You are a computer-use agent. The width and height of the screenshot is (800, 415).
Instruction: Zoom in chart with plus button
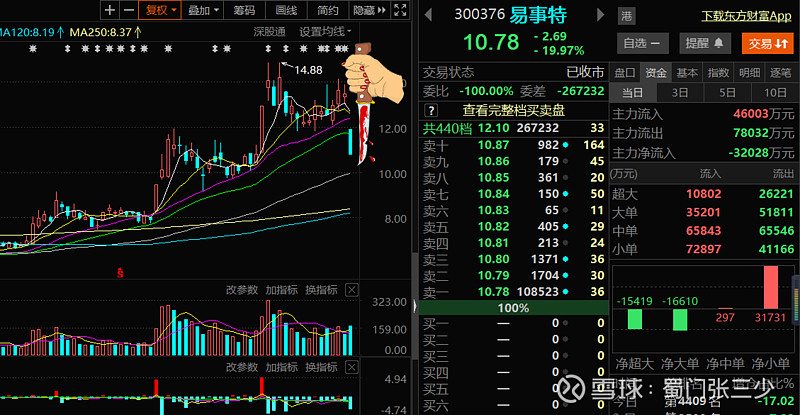(x=109, y=10)
